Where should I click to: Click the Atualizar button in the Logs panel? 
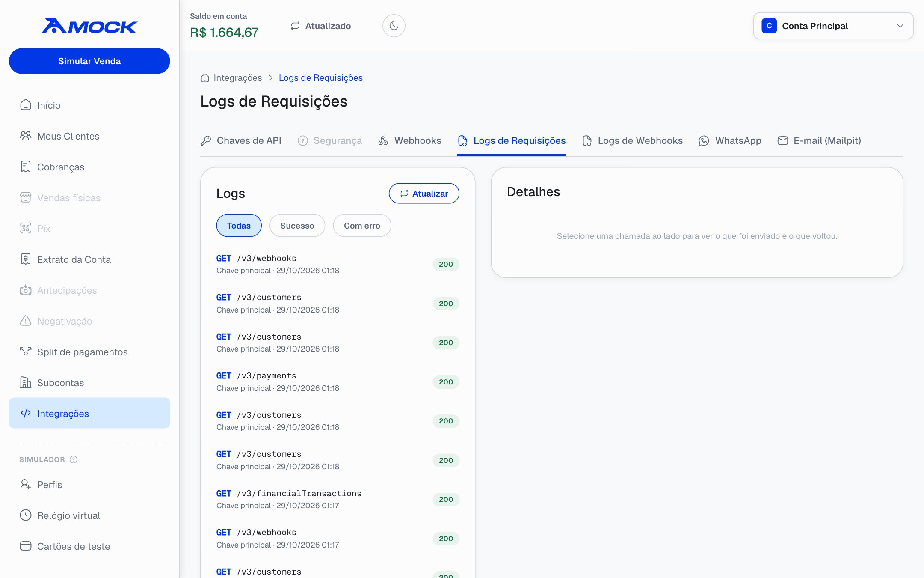(424, 194)
